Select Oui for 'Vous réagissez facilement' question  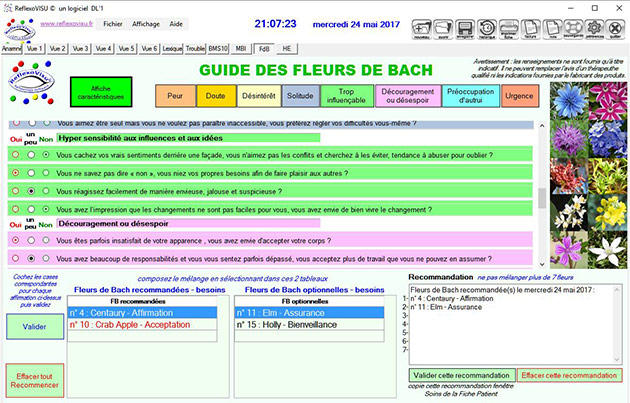16,191
